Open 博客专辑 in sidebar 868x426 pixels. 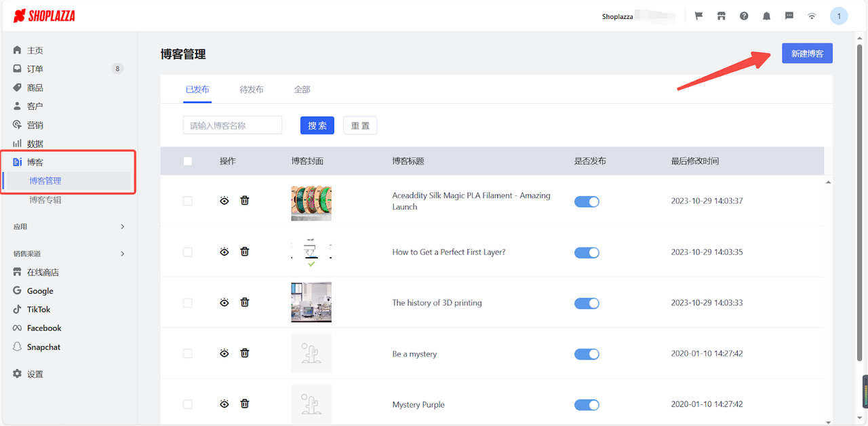click(x=45, y=200)
